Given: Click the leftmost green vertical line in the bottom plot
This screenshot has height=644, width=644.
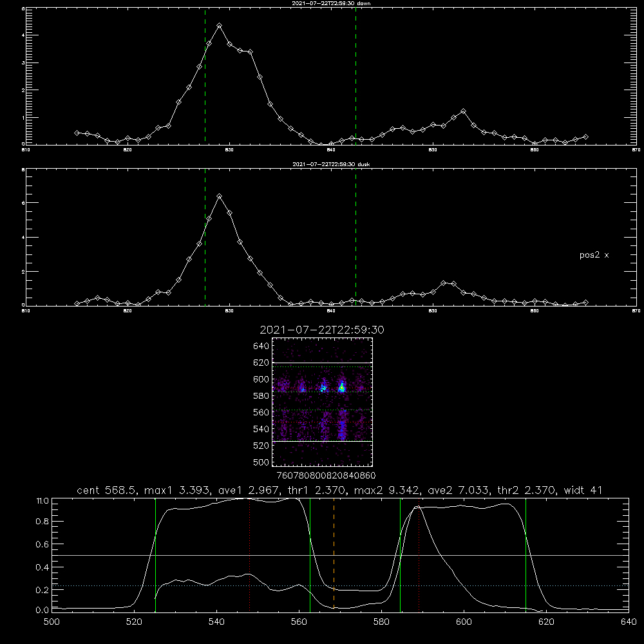Looking at the screenshot, I should pos(155,554).
